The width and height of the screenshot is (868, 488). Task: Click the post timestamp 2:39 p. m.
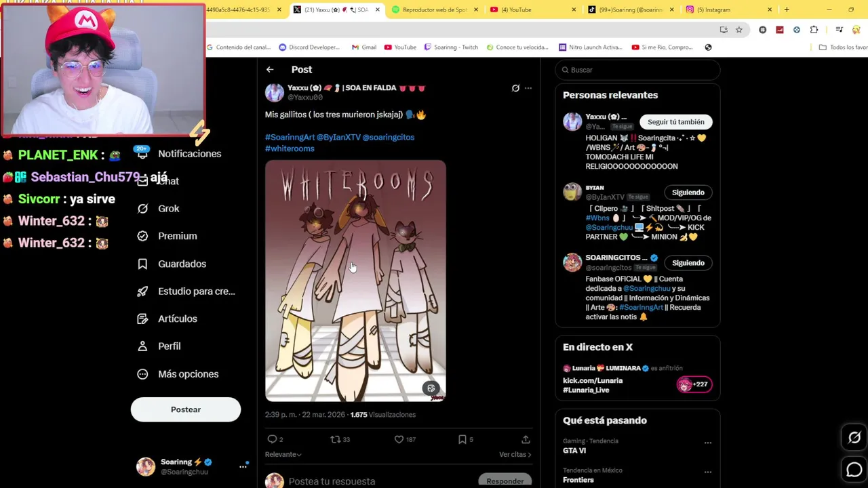(x=306, y=414)
